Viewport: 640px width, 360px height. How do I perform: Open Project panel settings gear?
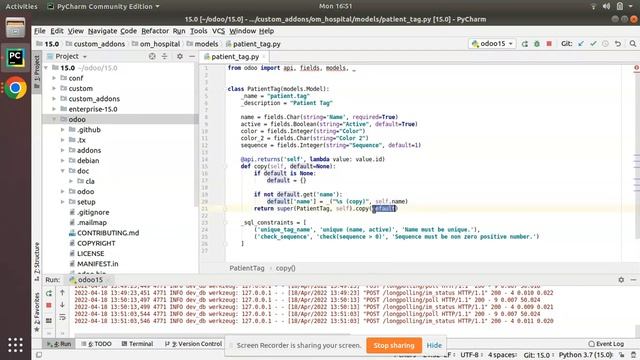coord(180,56)
